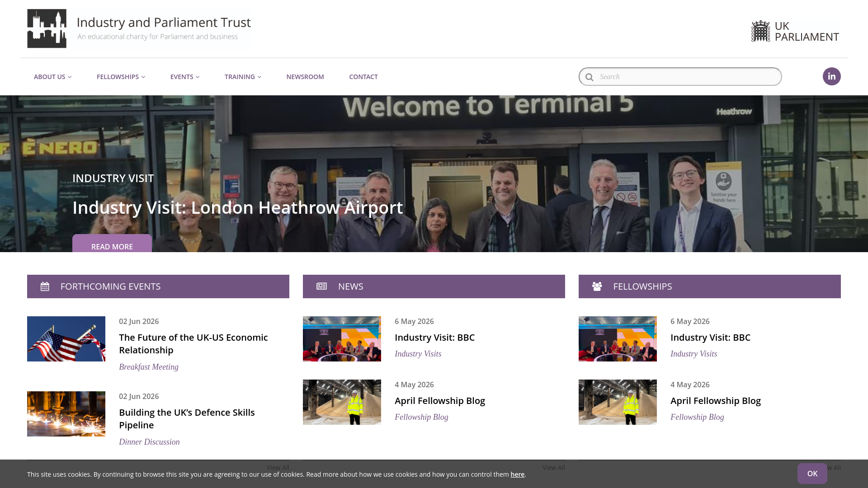Click the Breakfast Meeting category label

149,367
